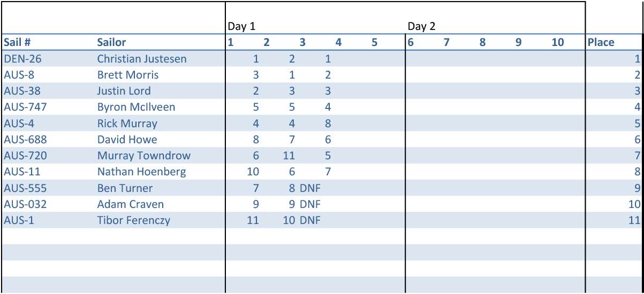Image resolution: width=644 pixels, height=294 pixels.
Task: Select Murray Towndrow's race 2 score of 11
Action: click(x=289, y=156)
